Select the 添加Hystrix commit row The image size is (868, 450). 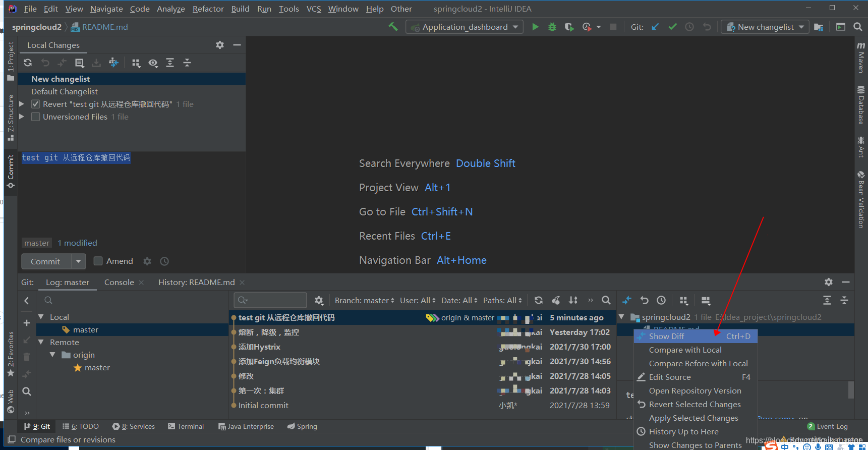click(423, 347)
